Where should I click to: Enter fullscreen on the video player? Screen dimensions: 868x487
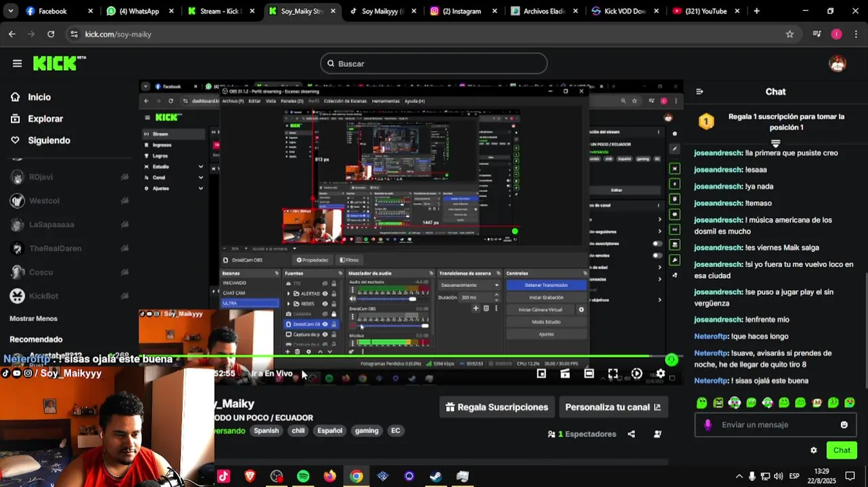point(612,373)
